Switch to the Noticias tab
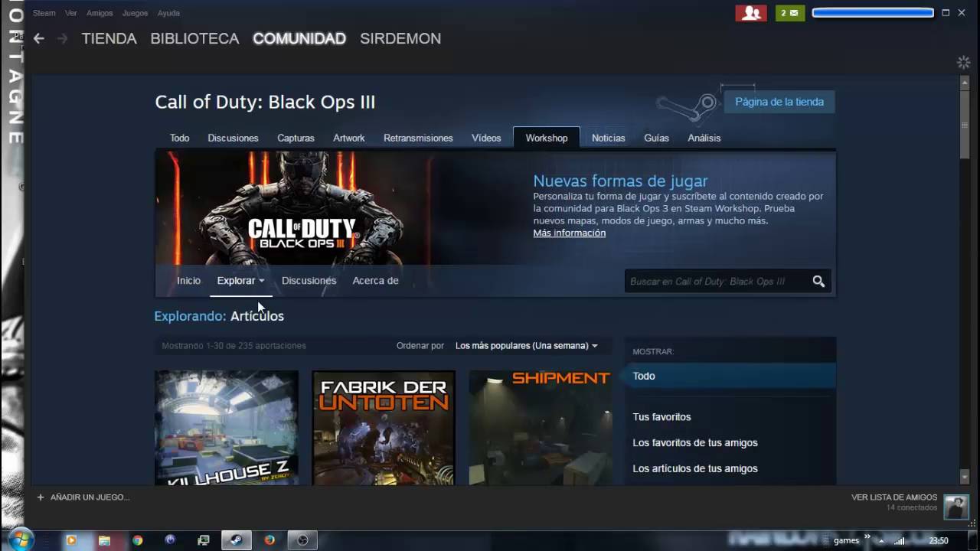 click(x=609, y=138)
